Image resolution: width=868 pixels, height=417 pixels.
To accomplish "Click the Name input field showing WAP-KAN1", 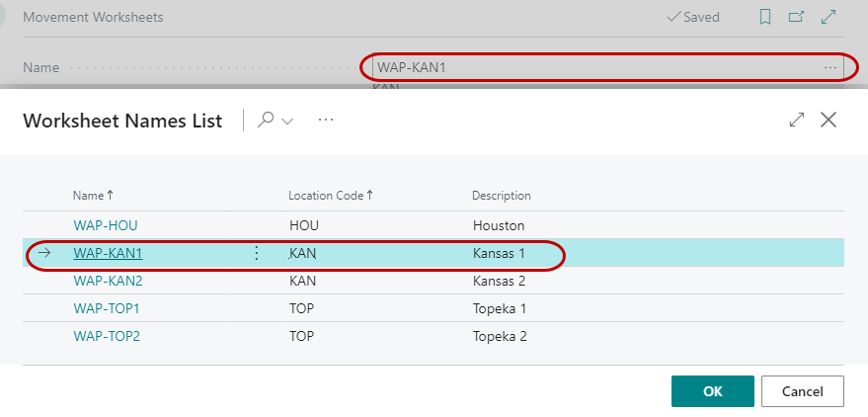I will [592, 67].
